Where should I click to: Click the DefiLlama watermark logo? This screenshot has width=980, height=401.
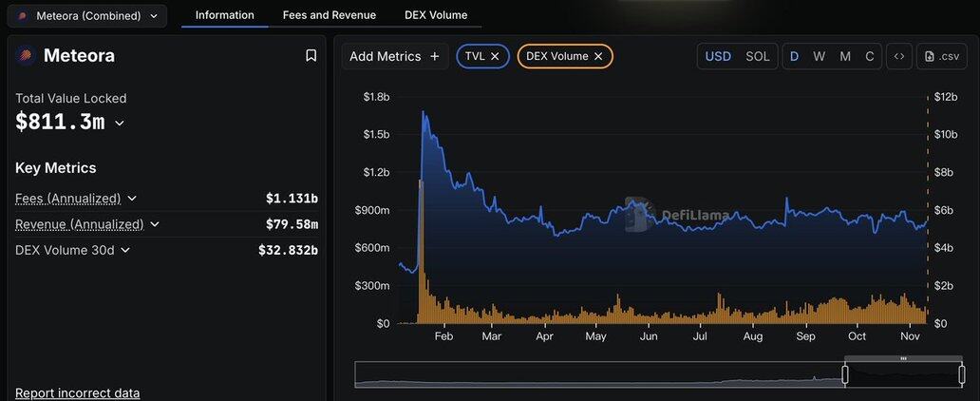pyautogui.click(x=638, y=215)
